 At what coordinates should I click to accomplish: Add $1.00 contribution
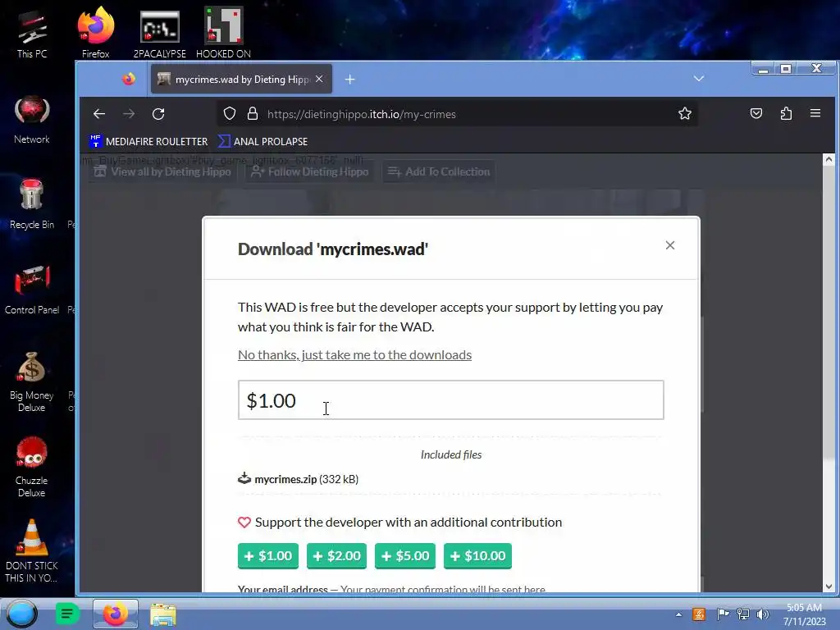pyautogui.click(x=268, y=555)
